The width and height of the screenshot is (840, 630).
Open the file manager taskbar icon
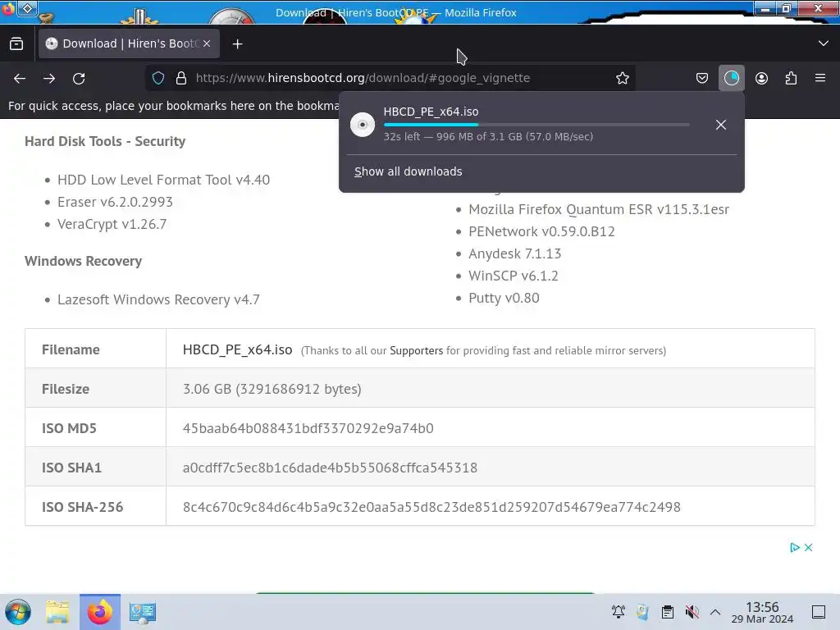[57, 612]
